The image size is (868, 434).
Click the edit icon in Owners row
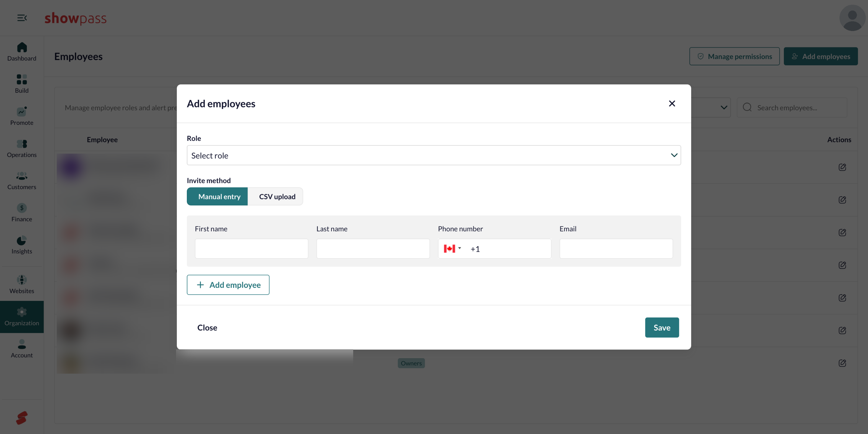[x=842, y=363]
